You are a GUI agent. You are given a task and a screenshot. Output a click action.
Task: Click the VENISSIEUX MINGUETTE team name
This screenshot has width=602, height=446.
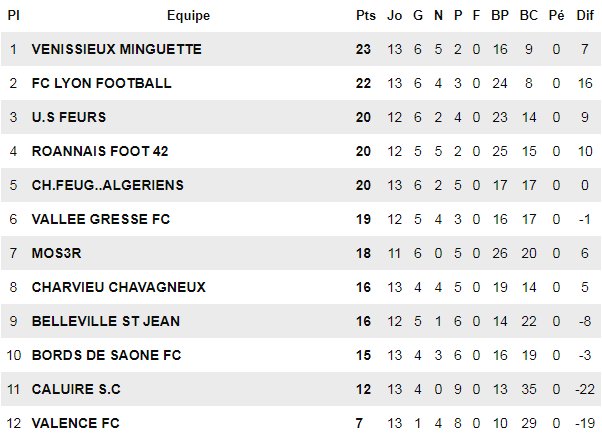(x=116, y=49)
